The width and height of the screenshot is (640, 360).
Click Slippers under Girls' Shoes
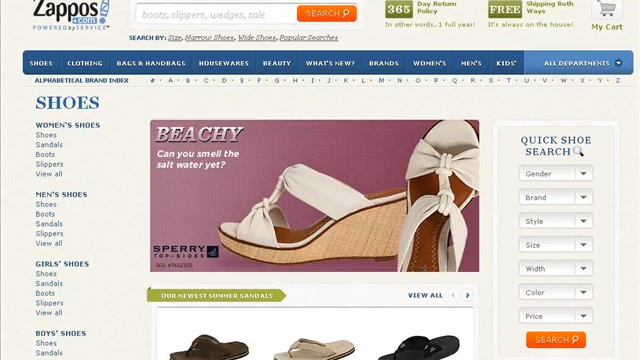tap(49, 303)
